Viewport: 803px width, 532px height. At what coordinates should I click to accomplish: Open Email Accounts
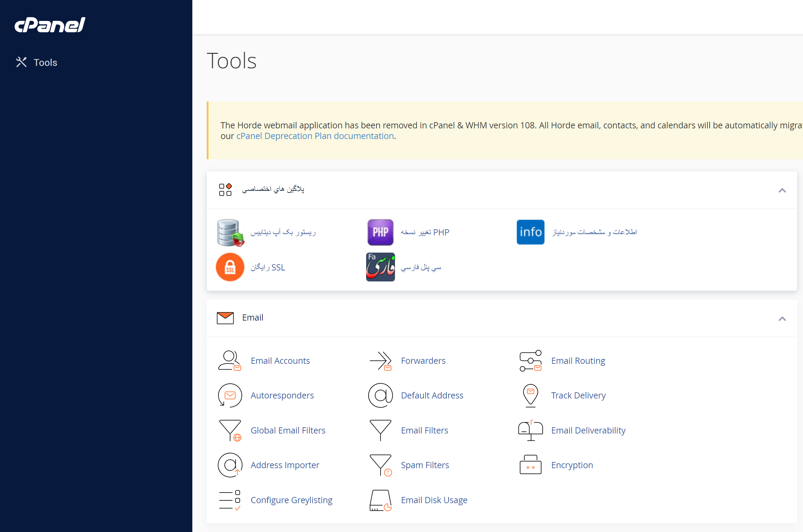(x=280, y=361)
